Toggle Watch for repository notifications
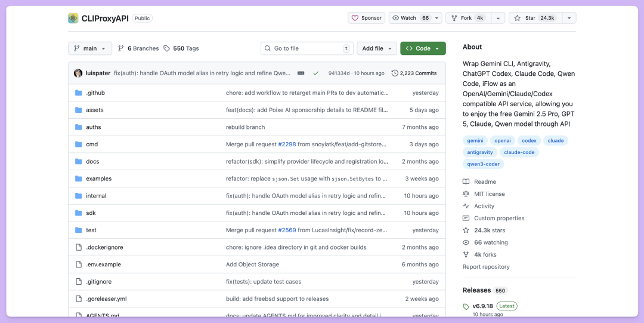 click(409, 18)
